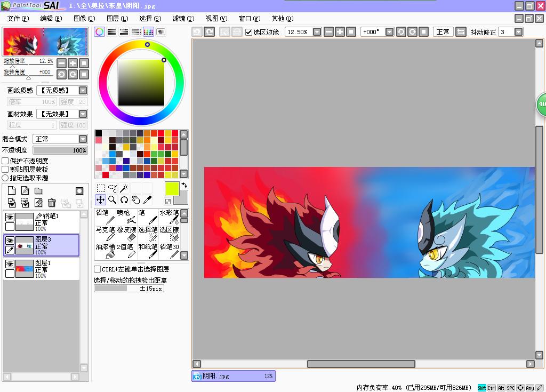Image resolution: width=546 pixels, height=392 pixels.
Task: Swap foreground and background colors
Action: coord(184,186)
